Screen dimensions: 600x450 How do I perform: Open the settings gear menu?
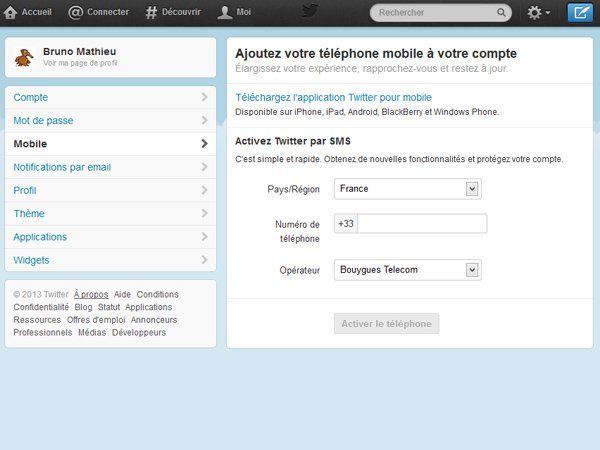538,13
